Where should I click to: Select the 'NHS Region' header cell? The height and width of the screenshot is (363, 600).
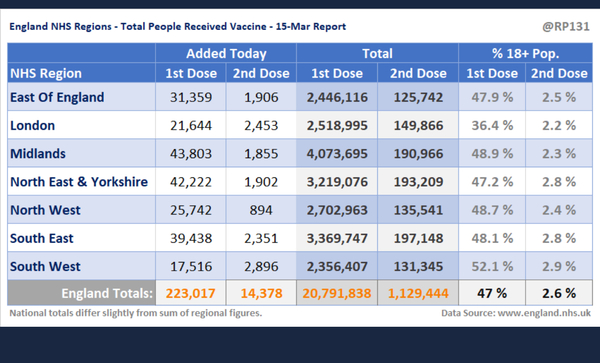pos(82,73)
